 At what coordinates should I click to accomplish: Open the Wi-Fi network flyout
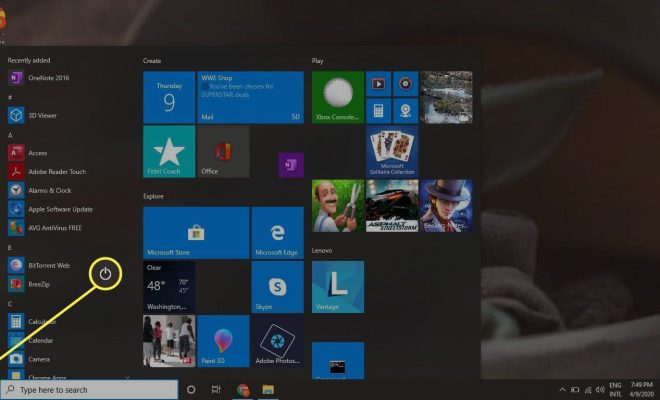pyautogui.click(x=588, y=390)
